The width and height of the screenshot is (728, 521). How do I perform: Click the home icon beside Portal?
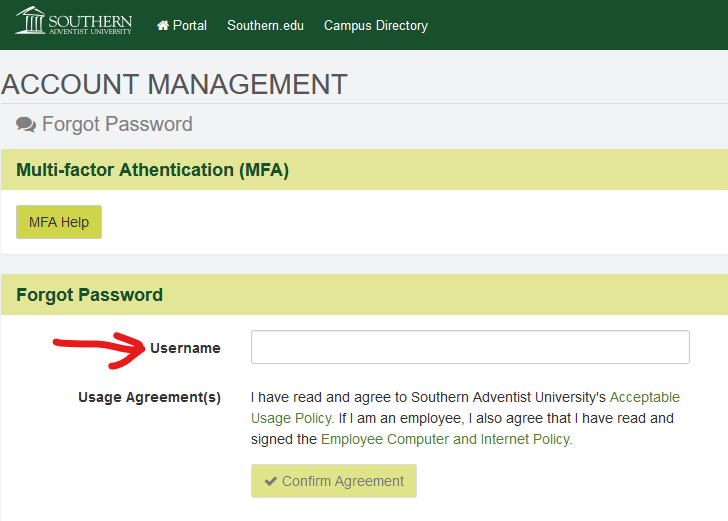(x=163, y=26)
